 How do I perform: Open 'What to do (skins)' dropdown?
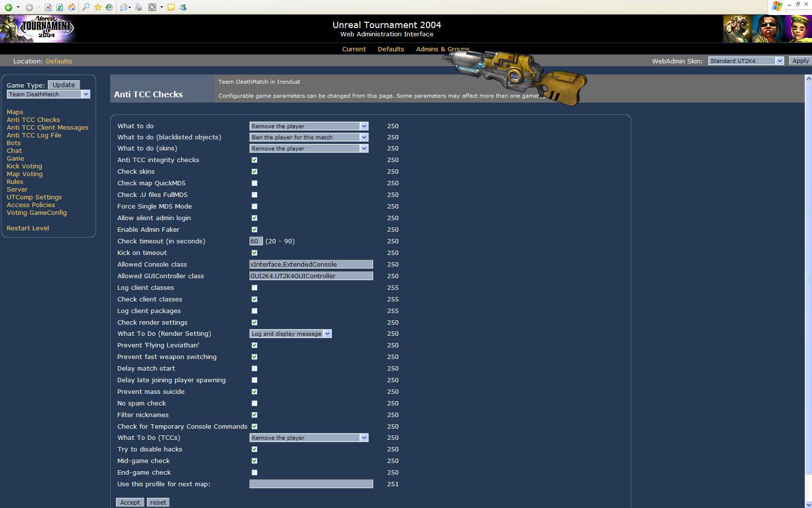click(x=309, y=149)
